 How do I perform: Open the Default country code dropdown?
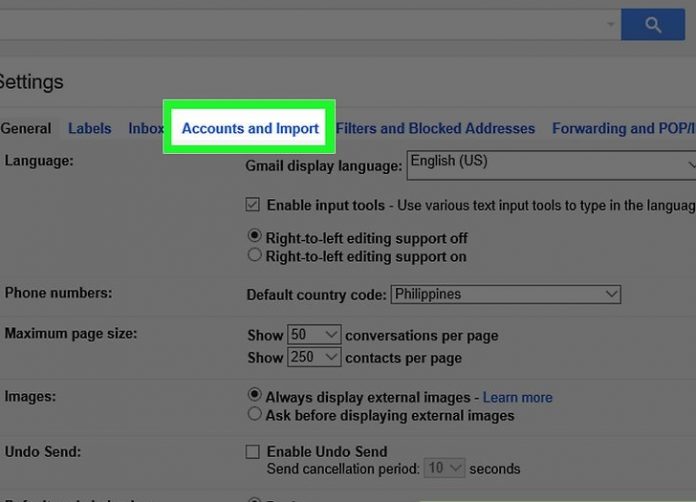point(505,294)
